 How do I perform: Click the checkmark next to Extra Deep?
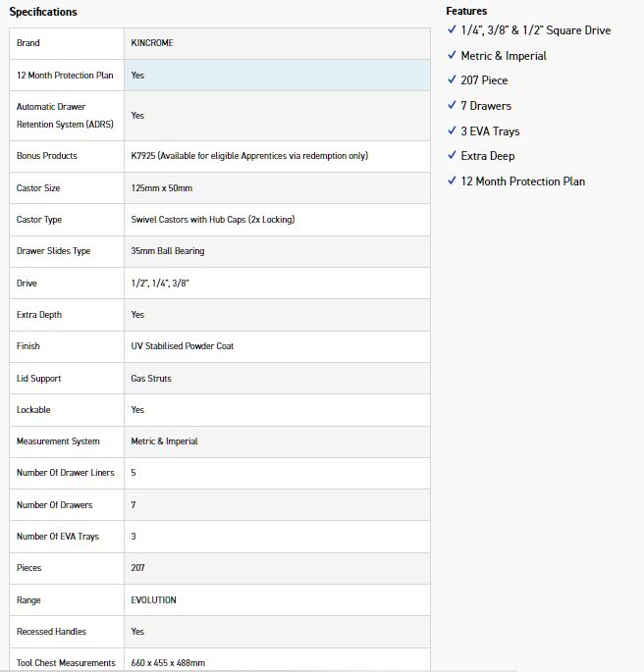pyautogui.click(x=452, y=156)
